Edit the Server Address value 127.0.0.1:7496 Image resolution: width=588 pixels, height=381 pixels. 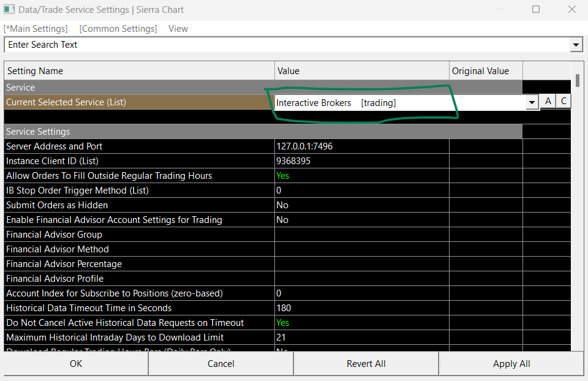362,146
